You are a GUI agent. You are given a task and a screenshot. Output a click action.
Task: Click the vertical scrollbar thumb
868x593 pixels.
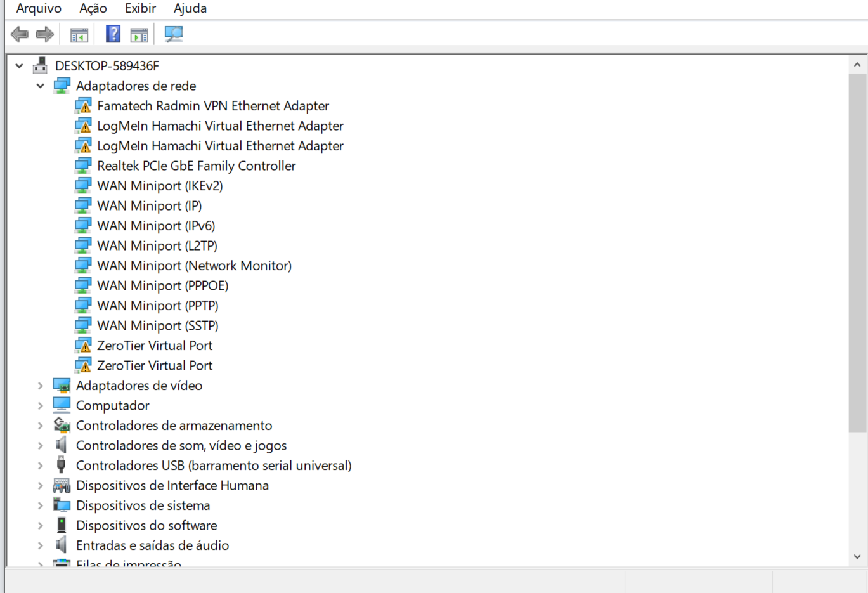pyautogui.click(x=857, y=253)
